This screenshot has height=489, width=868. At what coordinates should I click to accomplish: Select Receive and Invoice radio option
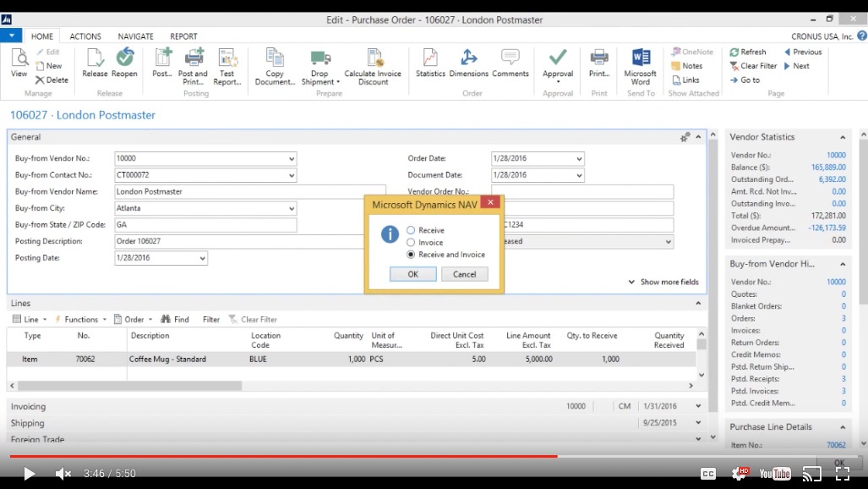click(x=411, y=255)
